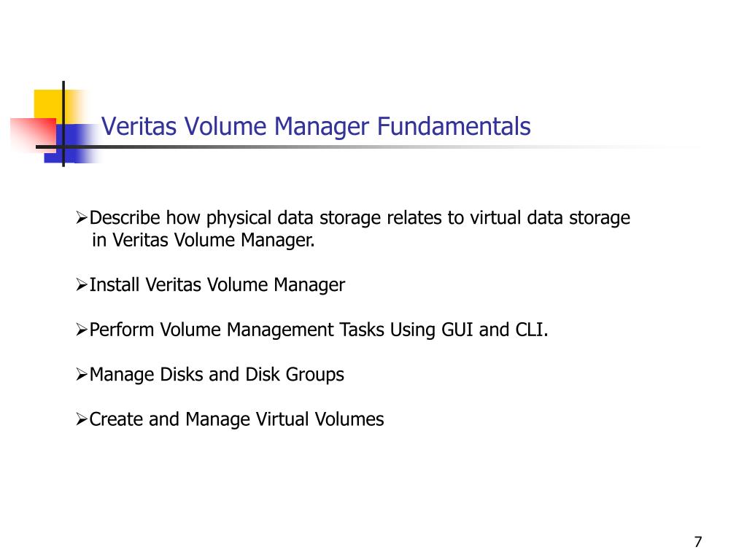Click the arrow bullet before Create and Manage
This screenshot has height=560, width=747.
point(82,419)
